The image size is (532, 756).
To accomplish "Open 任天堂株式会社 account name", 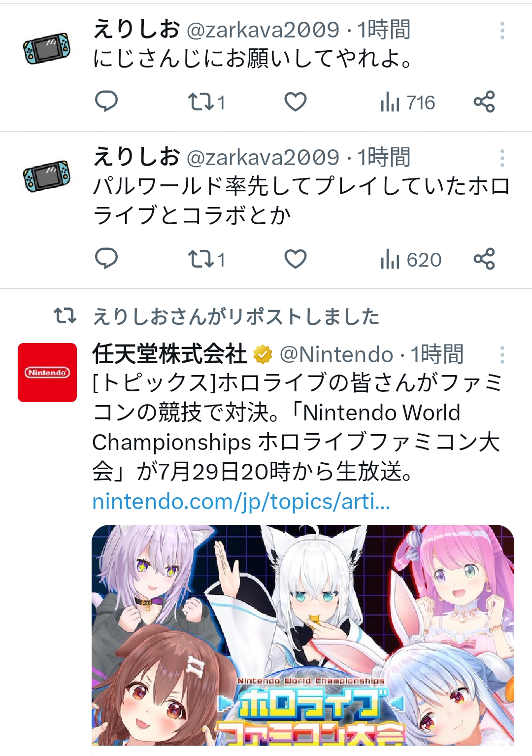I will 169,354.
